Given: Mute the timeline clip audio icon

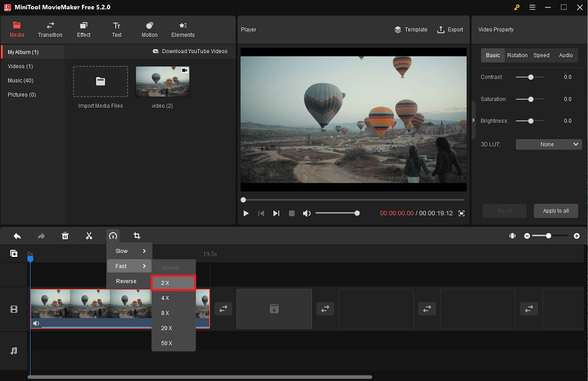Looking at the screenshot, I should [x=36, y=323].
